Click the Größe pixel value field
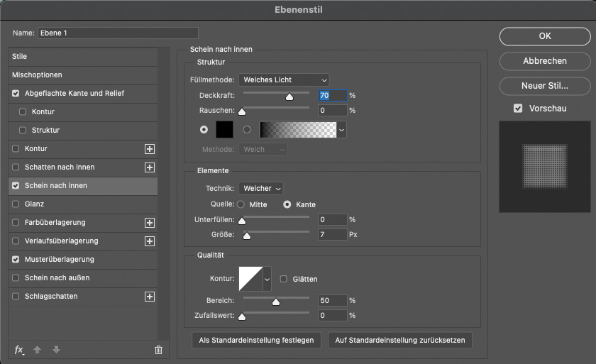This screenshot has height=364, width=596. pos(333,234)
